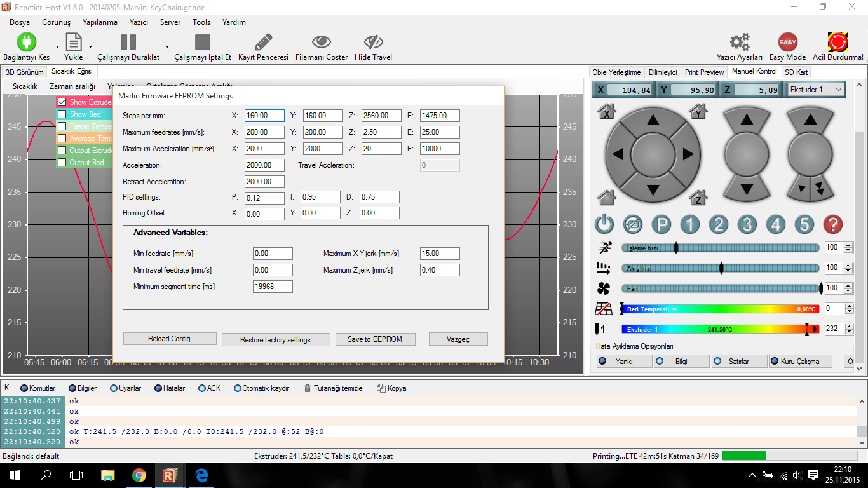
Task: Open the Yazıcı menu
Action: 139,22
